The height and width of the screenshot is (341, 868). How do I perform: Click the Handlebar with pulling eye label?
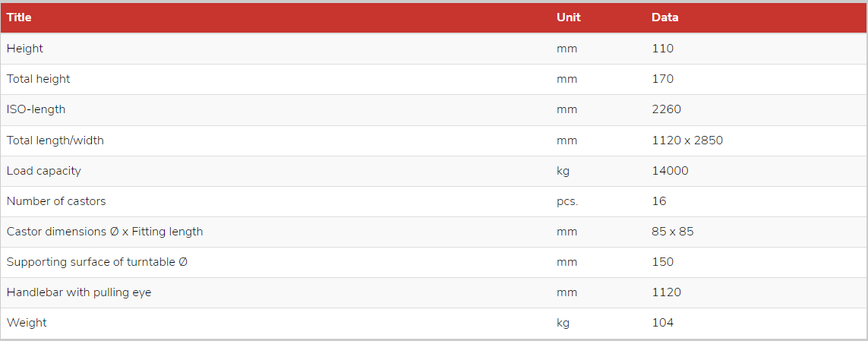[79, 293]
